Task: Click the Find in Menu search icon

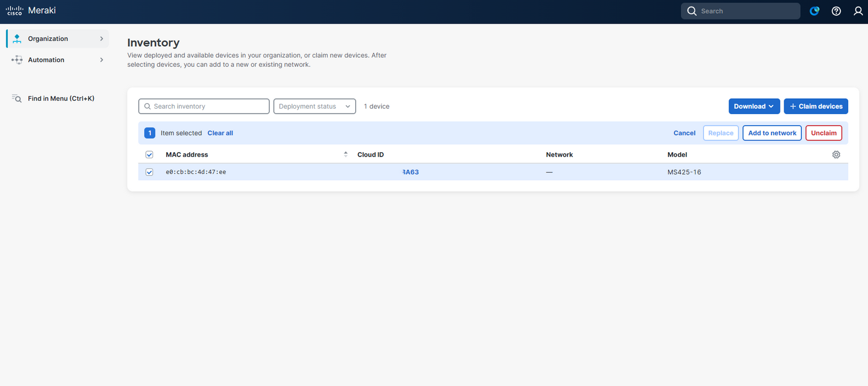Action: pyautogui.click(x=17, y=99)
